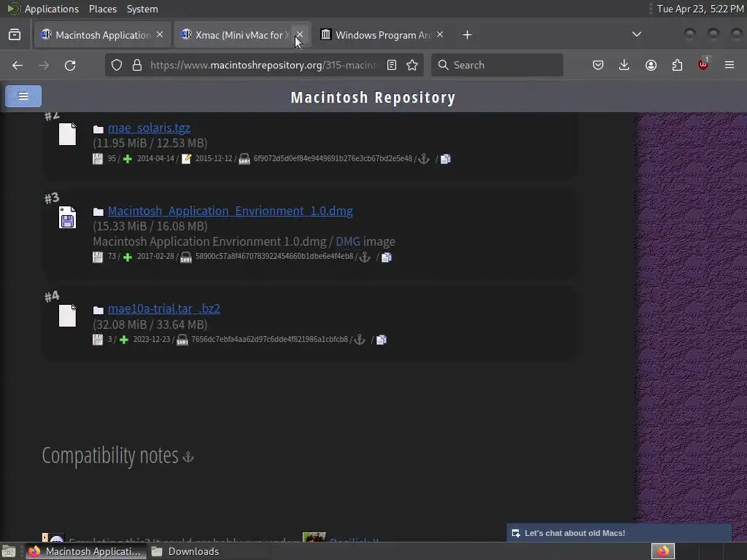Click show desktop taskbar icon
The width and height of the screenshot is (747, 560).
click(9, 551)
